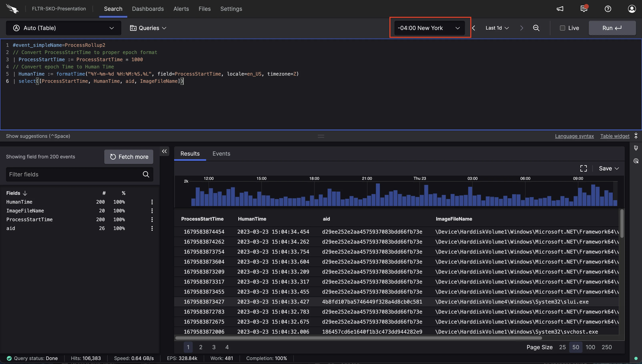Open the user account profile icon
The height and width of the screenshot is (364, 642).
tap(632, 9)
